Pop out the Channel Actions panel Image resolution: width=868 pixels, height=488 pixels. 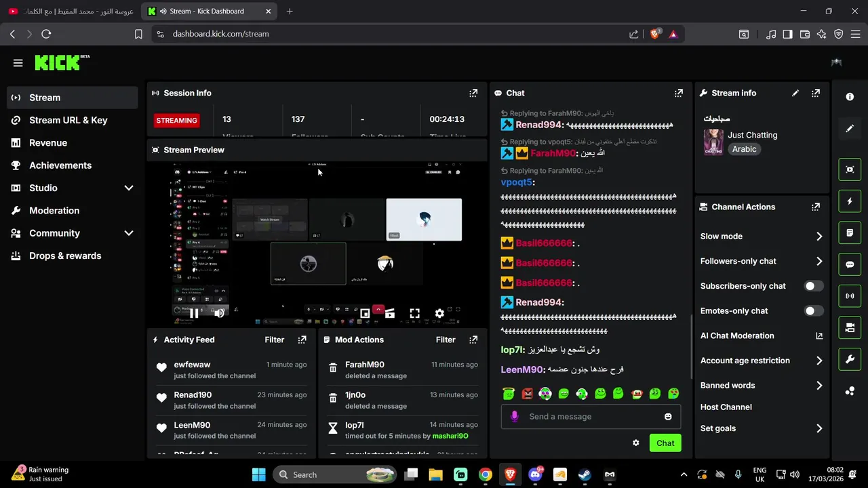pos(816,207)
